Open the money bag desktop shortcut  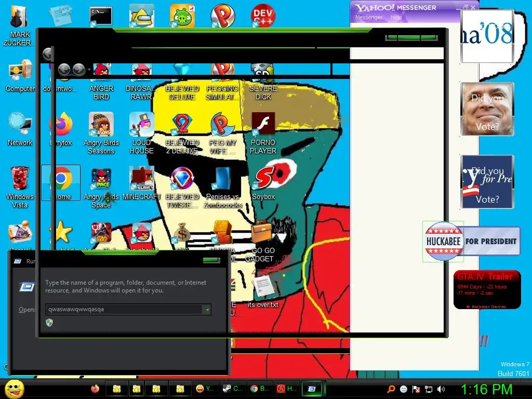[182, 233]
